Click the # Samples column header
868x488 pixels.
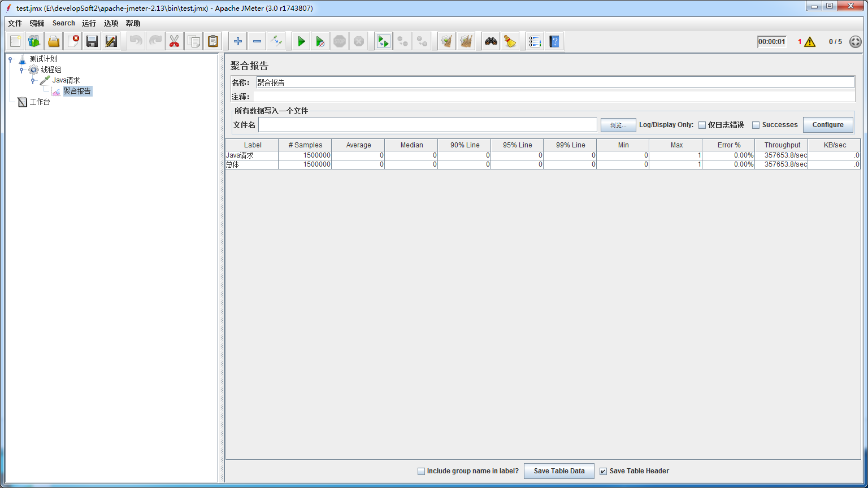[305, 145]
